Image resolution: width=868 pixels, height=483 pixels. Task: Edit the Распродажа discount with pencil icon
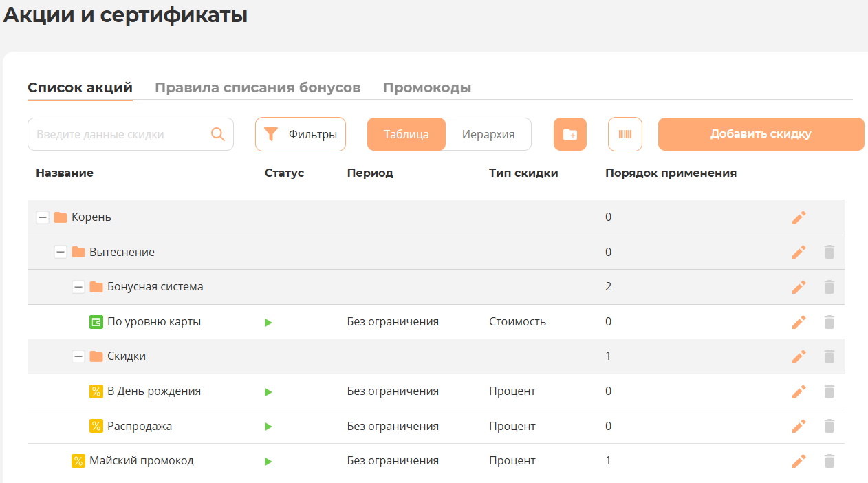click(799, 426)
